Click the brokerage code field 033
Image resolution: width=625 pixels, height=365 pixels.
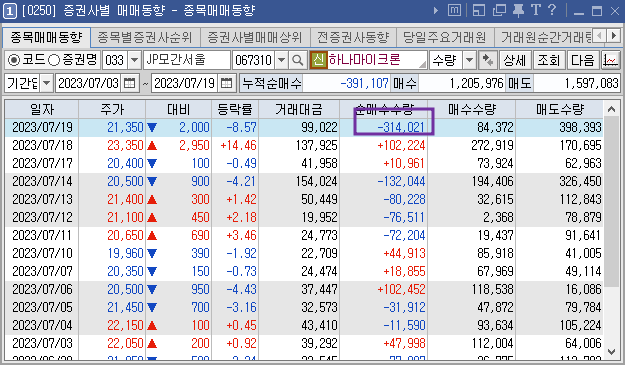(115, 60)
